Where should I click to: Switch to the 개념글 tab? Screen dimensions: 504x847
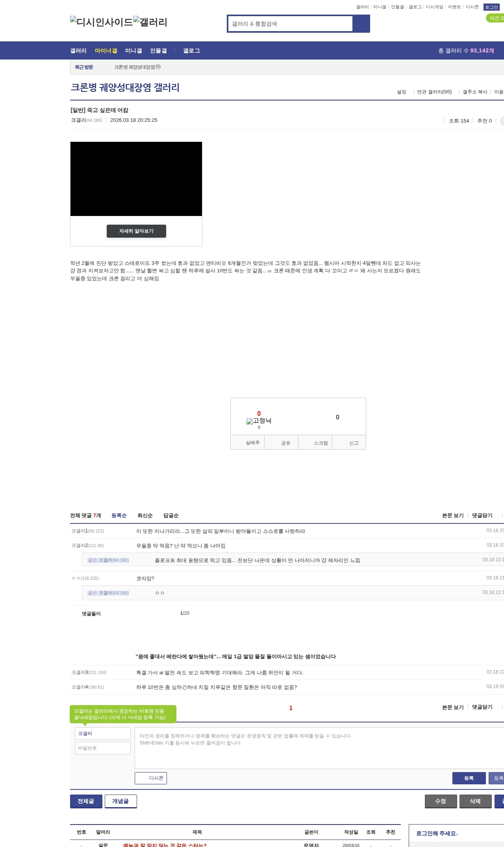click(120, 801)
